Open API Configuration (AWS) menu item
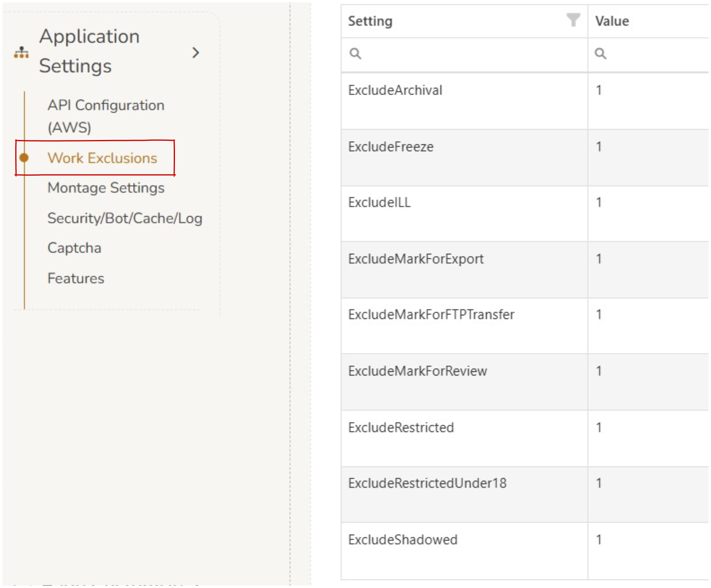 [x=106, y=116]
